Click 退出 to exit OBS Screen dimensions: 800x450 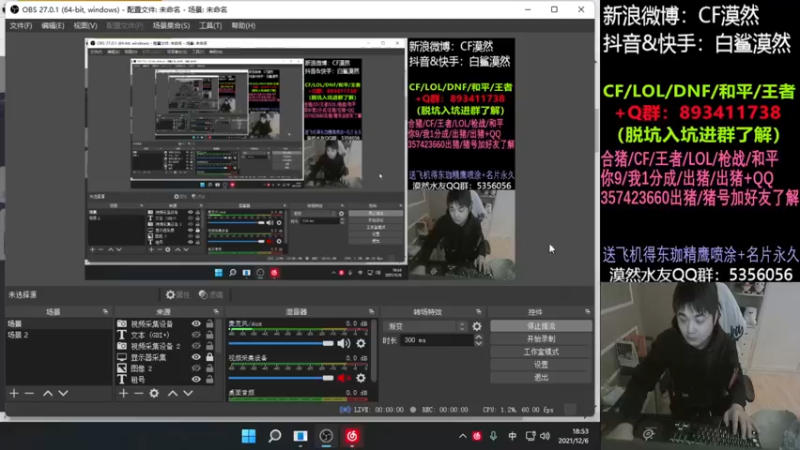(541, 378)
